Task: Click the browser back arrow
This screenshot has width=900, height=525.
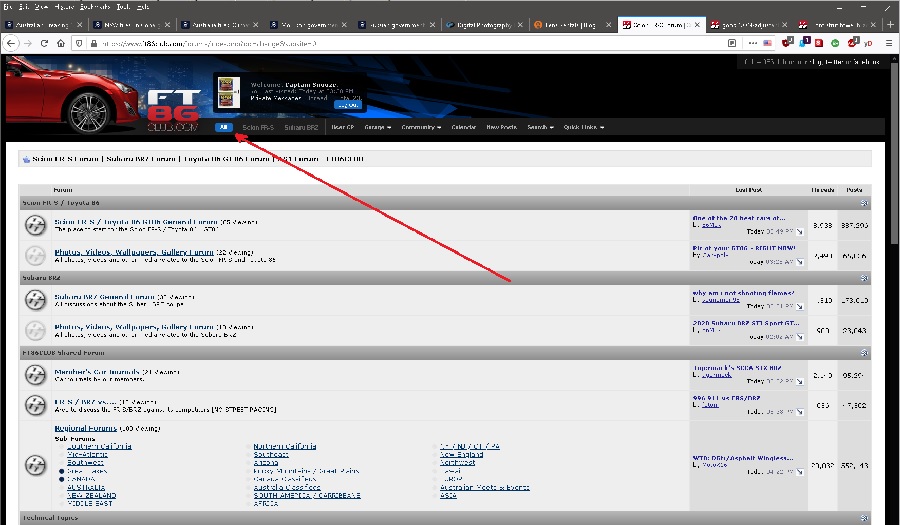Action: tap(11, 43)
